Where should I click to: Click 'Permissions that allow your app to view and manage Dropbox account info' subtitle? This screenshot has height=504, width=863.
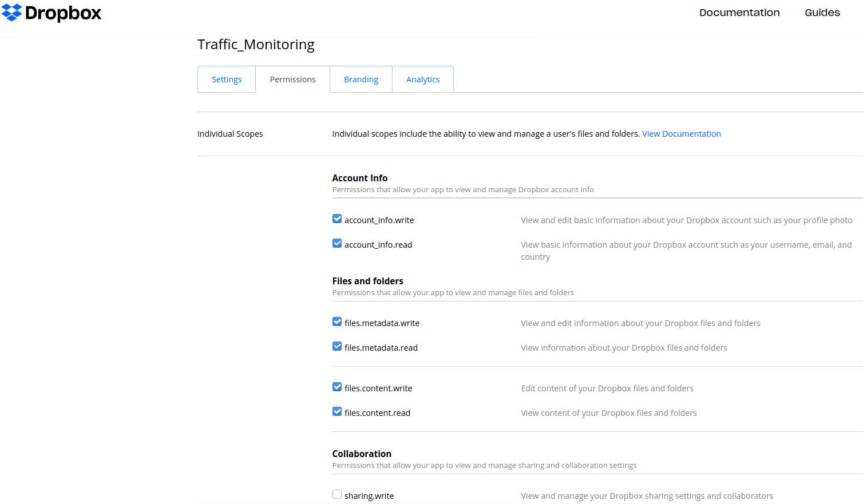click(463, 190)
